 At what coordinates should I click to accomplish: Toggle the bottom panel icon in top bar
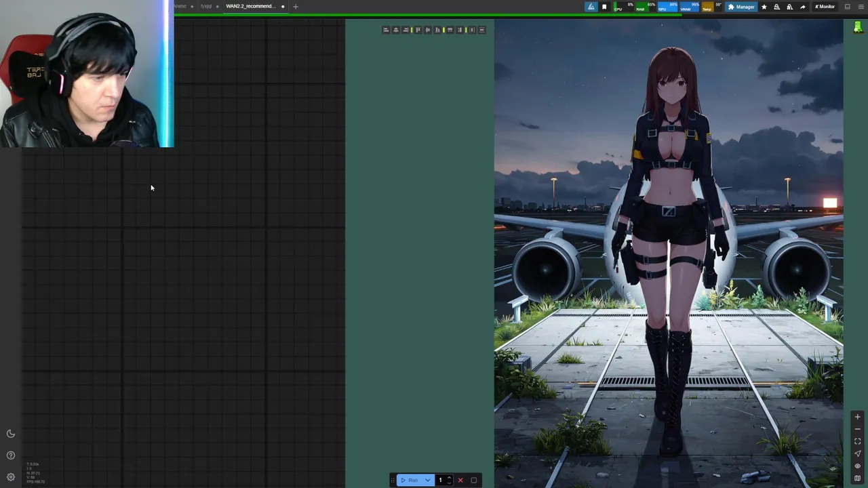pyautogui.click(x=847, y=7)
